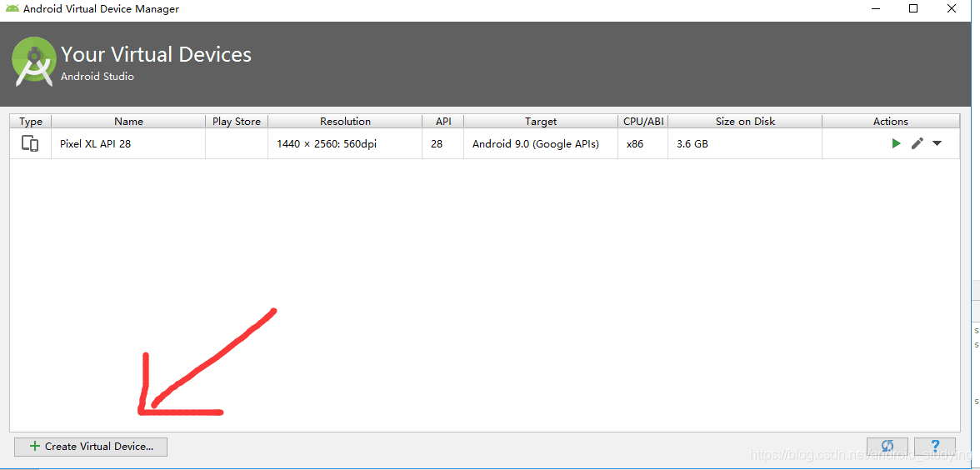Click the Actions column header
The width and height of the screenshot is (980, 470).
[891, 122]
